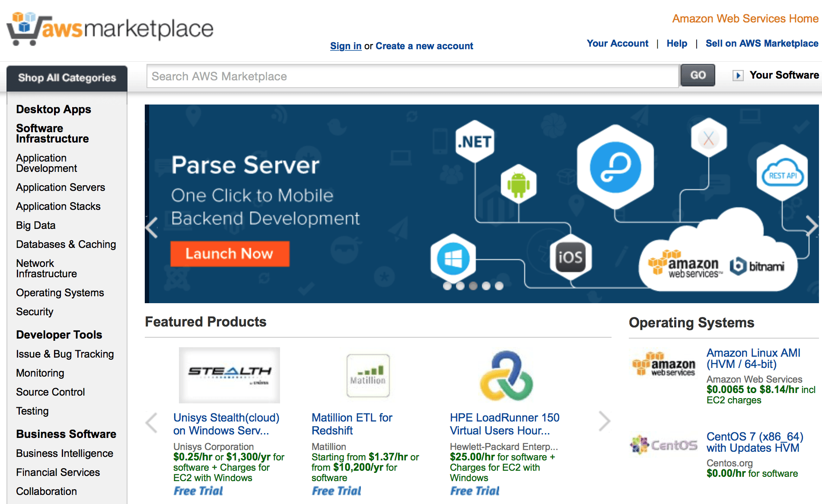Viewport: 822px width, 504px height.
Task: Click the Search AWS Marketplace field
Action: pos(413,76)
